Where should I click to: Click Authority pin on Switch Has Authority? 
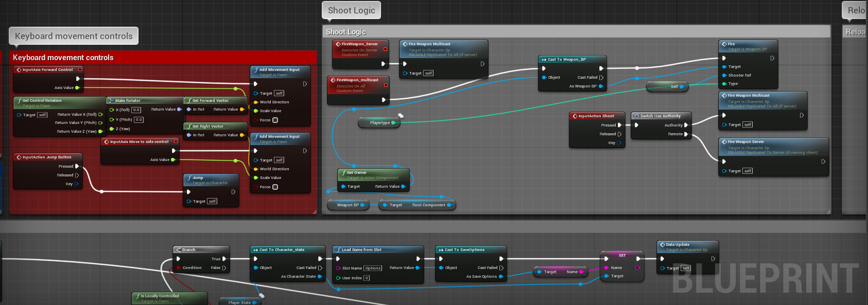(x=686, y=125)
